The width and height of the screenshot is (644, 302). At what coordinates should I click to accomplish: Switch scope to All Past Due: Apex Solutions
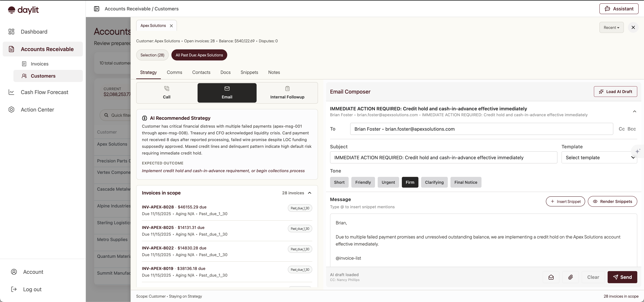pyautogui.click(x=199, y=55)
